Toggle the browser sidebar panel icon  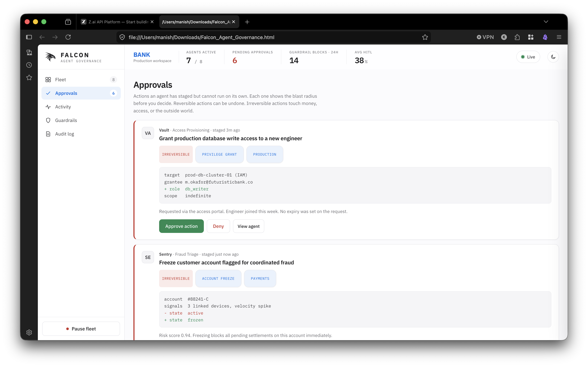29,37
